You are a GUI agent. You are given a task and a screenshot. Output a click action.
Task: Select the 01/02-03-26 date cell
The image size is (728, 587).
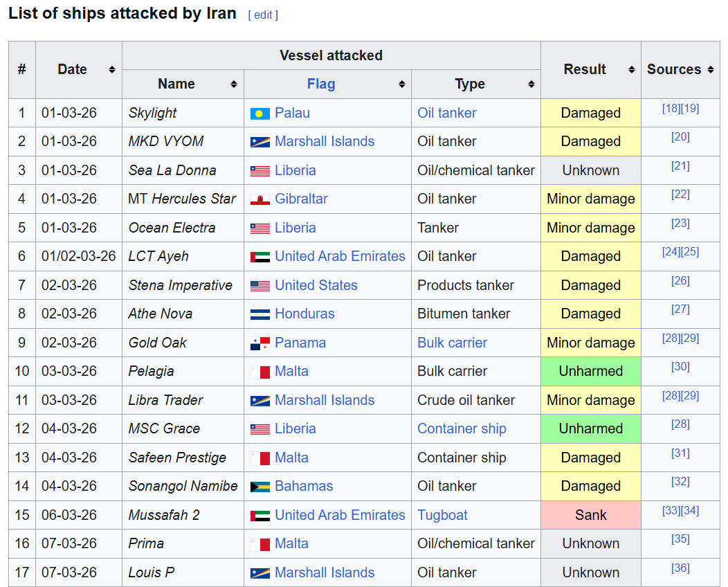78,256
